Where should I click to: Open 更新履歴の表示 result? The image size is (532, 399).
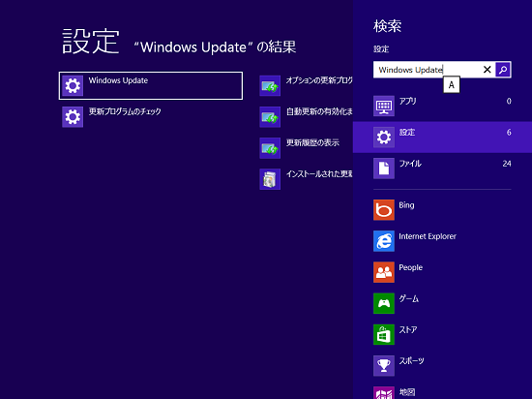(306, 148)
